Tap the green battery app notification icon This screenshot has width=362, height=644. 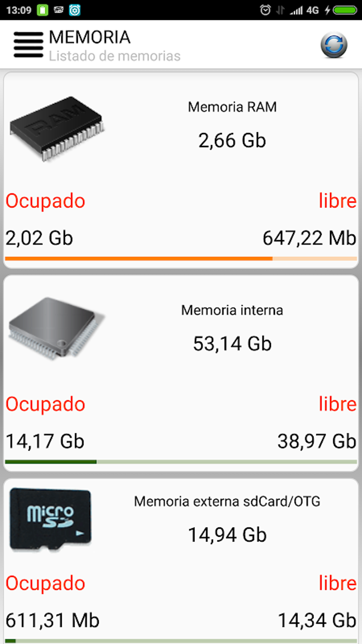(42, 10)
